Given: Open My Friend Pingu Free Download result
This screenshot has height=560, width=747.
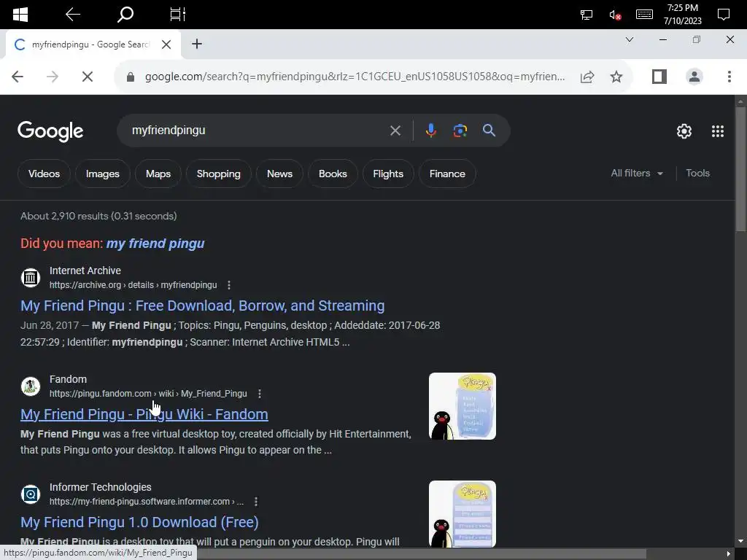Looking at the screenshot, I should (x=203, y=306).
